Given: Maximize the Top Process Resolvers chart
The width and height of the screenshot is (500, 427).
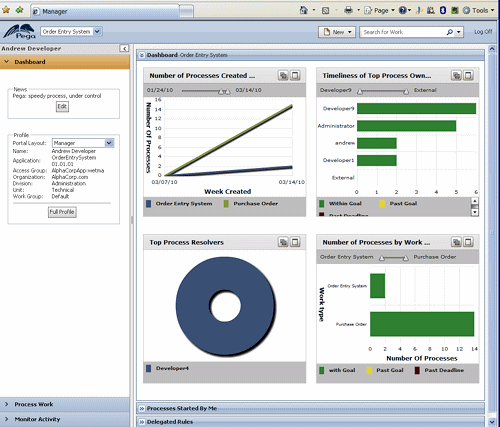Looking at the screenshot, I should (x=295, y=242).
